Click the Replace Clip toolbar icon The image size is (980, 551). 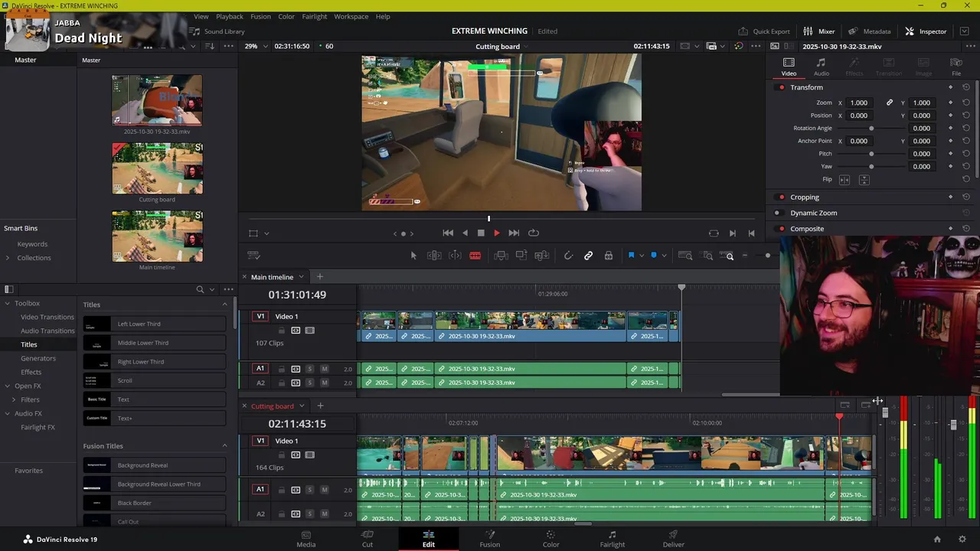(542, 256)
